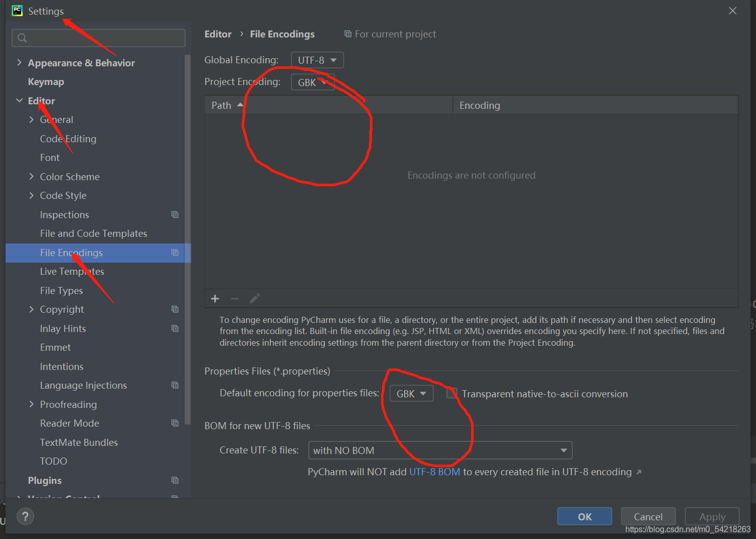Click Editor in the breadcrumb
This screenshot has height=539, width=756.
(x=218, y=34)
